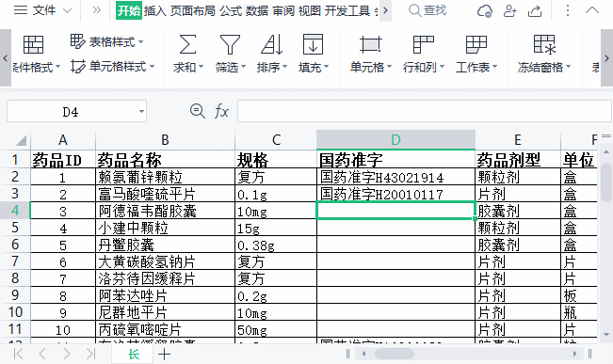
Task: Click the share export icon
Action: tap(535, 10)
